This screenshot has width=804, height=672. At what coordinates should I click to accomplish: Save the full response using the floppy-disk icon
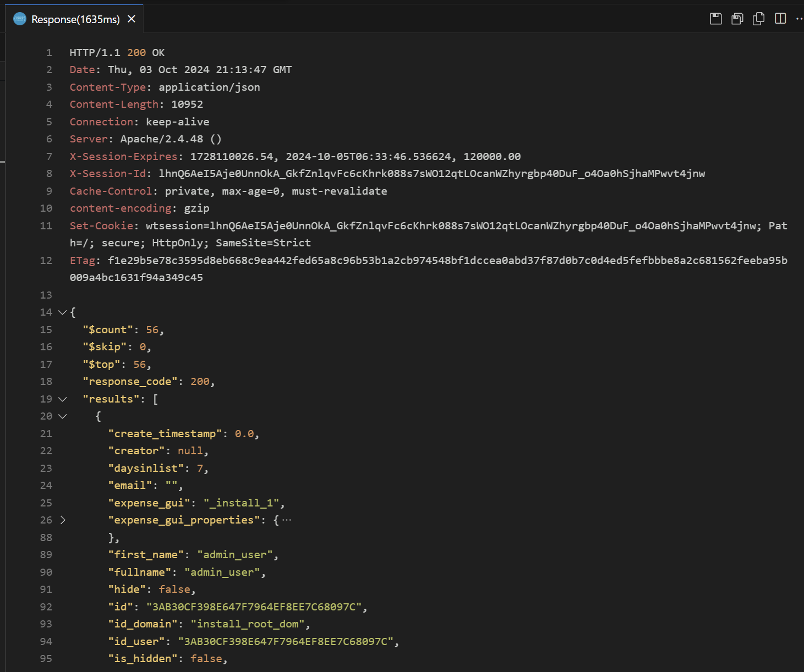click(x=715, y=19)
